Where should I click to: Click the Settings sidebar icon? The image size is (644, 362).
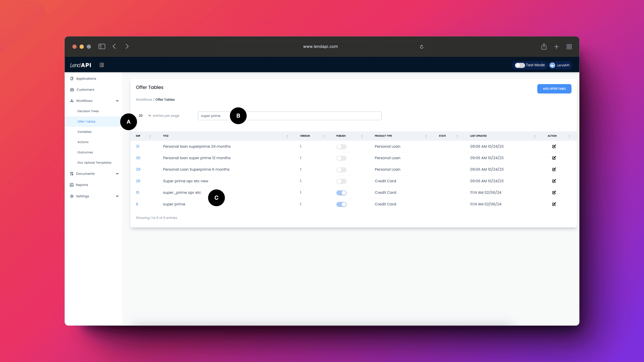coord(72,196)
